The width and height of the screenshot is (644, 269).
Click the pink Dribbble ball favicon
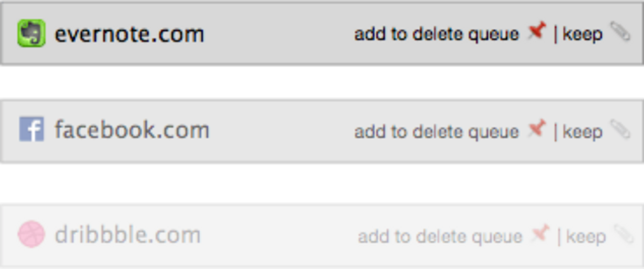tap(31, 234)
